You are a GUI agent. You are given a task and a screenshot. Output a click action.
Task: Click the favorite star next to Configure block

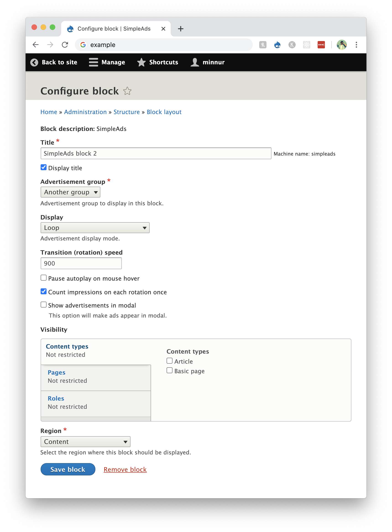pyautogui.click(x=127, y=91)
